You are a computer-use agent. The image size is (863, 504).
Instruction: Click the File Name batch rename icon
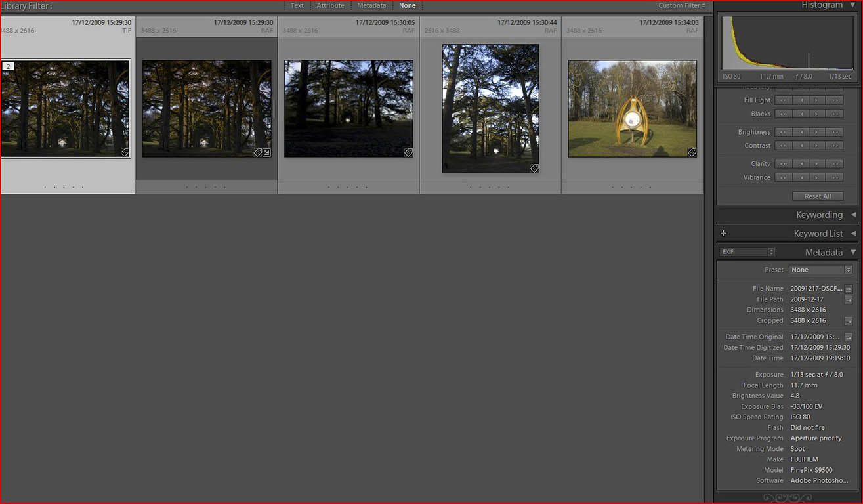[x=849, y=289]
